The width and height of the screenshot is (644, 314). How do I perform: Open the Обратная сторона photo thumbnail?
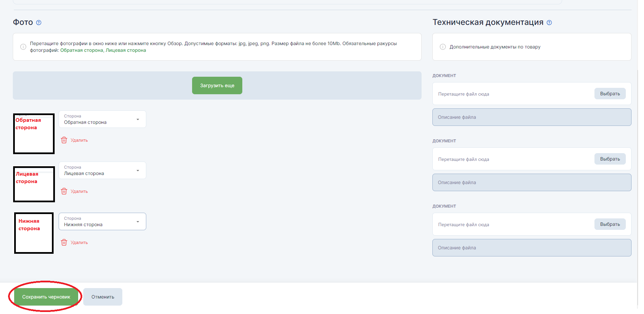[34, 134]
